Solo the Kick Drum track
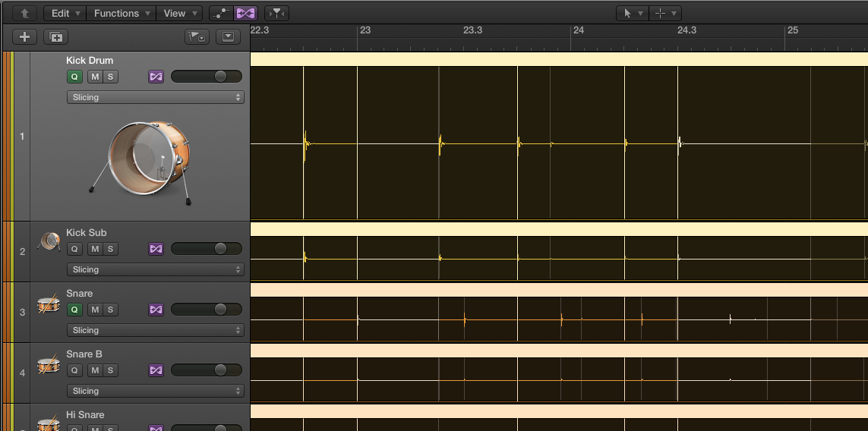Screen dimensions: 868x431 click(x=110, y=77)
